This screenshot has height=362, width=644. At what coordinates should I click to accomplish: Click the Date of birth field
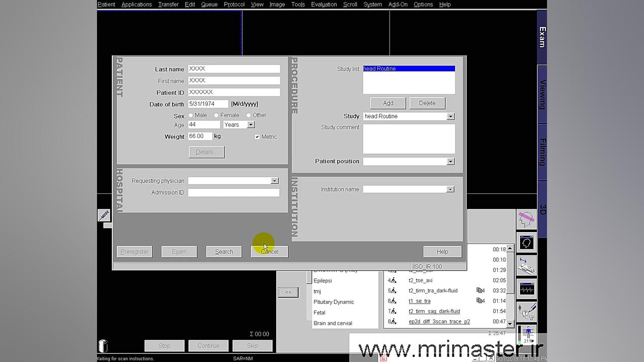point(208,104)
